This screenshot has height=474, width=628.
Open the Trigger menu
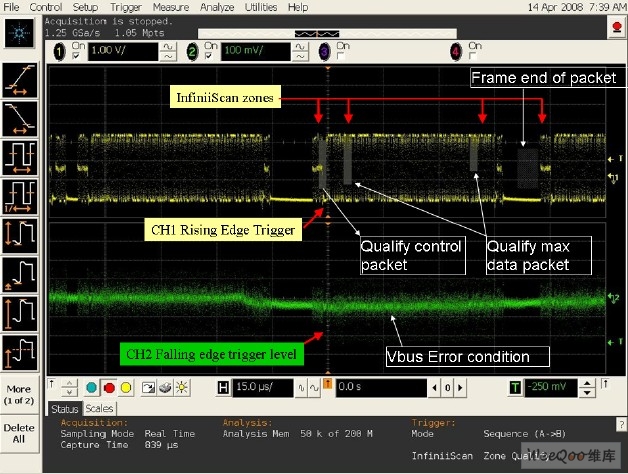click(x=126, y=7)
